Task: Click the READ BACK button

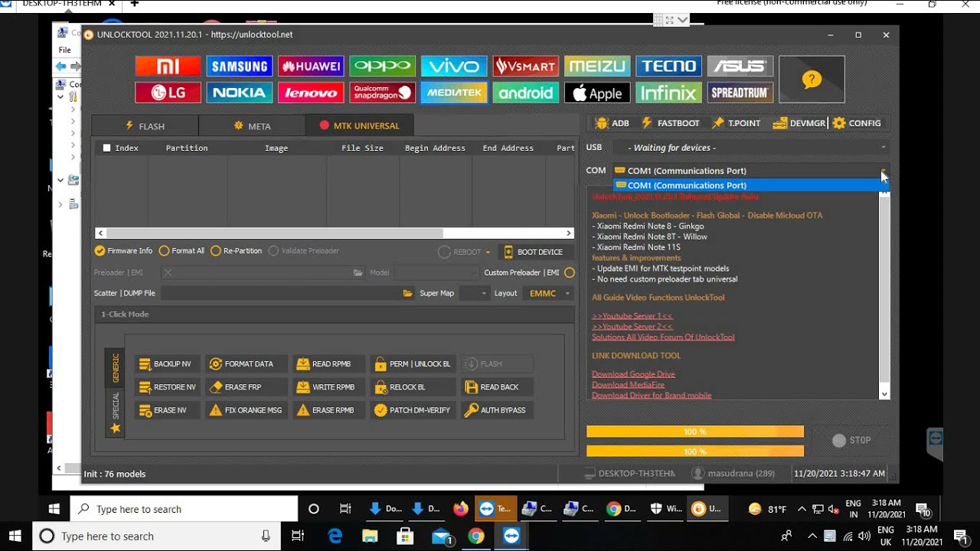Action: [x=496, y=387]
